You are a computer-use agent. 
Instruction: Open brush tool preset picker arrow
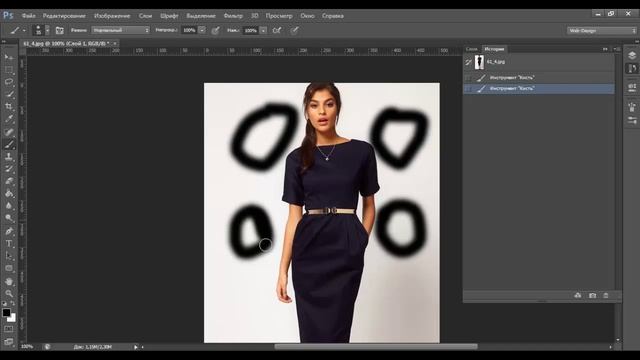(24, 31)
